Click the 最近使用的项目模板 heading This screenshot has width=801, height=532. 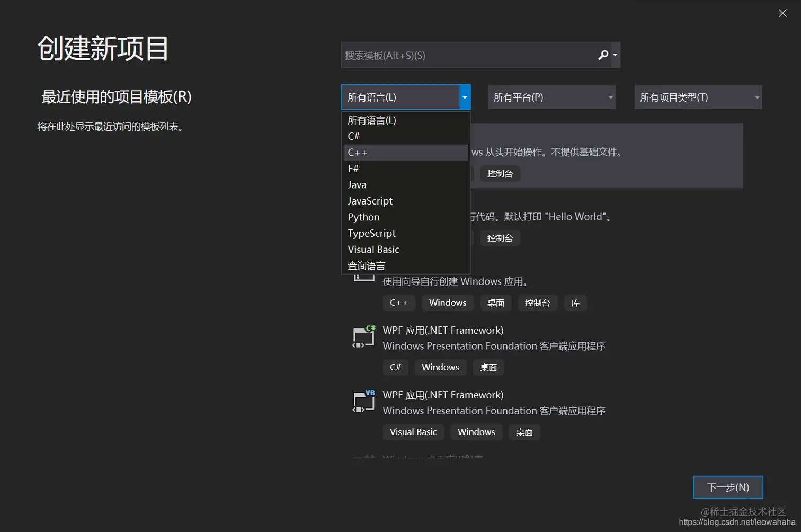coord(117,97)
